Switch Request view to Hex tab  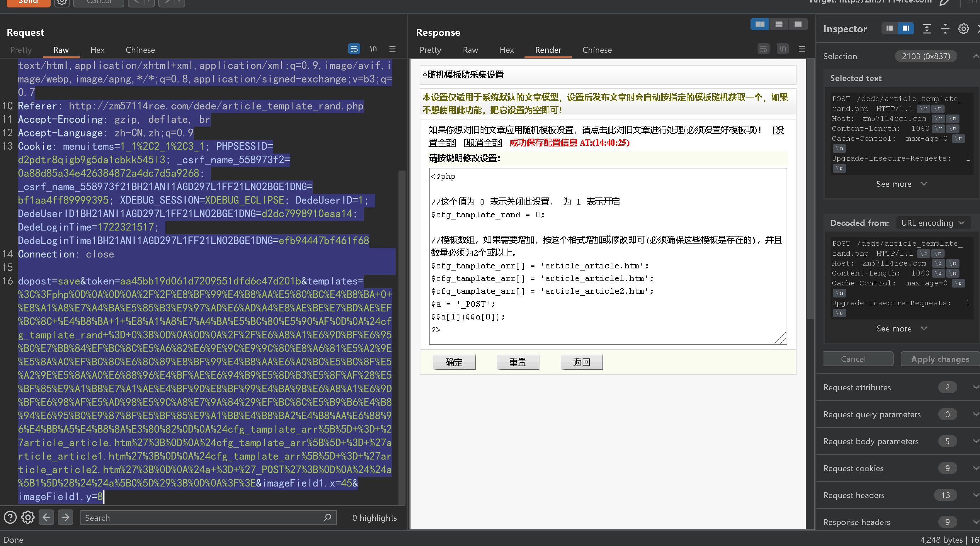point(97,50)
